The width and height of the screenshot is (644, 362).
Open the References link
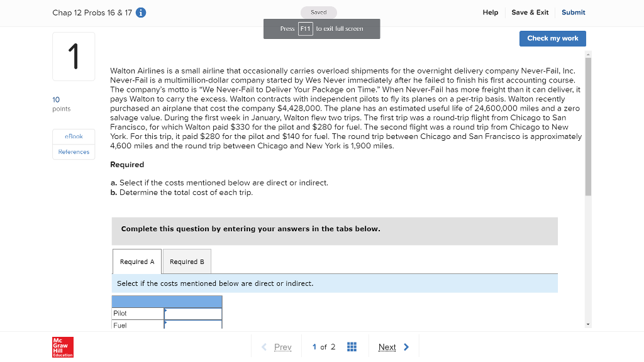tap(73, 151)
